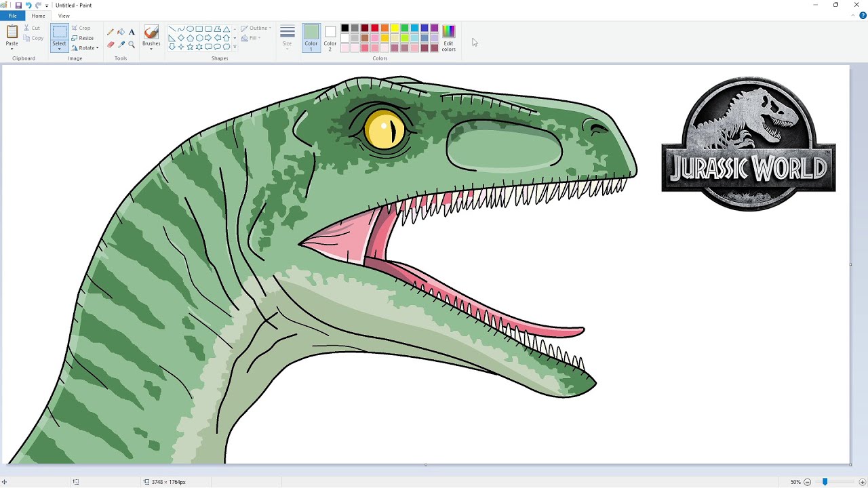Open the Shape Outline dropdown
Screen dimensions: 868x488
[256, 28]
